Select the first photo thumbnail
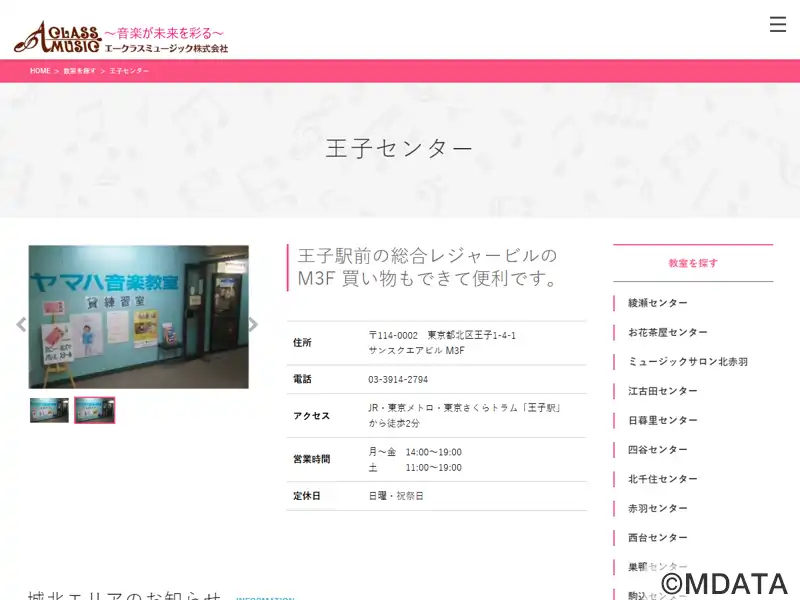Viewport: 800px width, 600px height. 49,410
